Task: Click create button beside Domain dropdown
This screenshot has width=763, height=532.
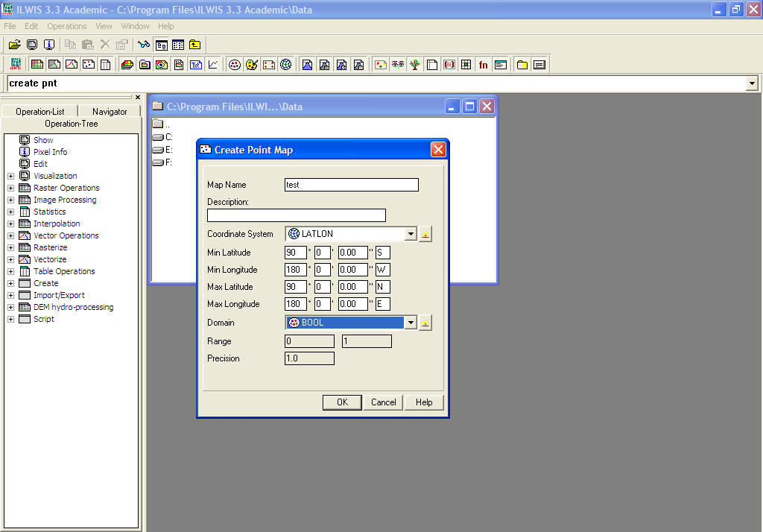Action: (x=425, y=323)
